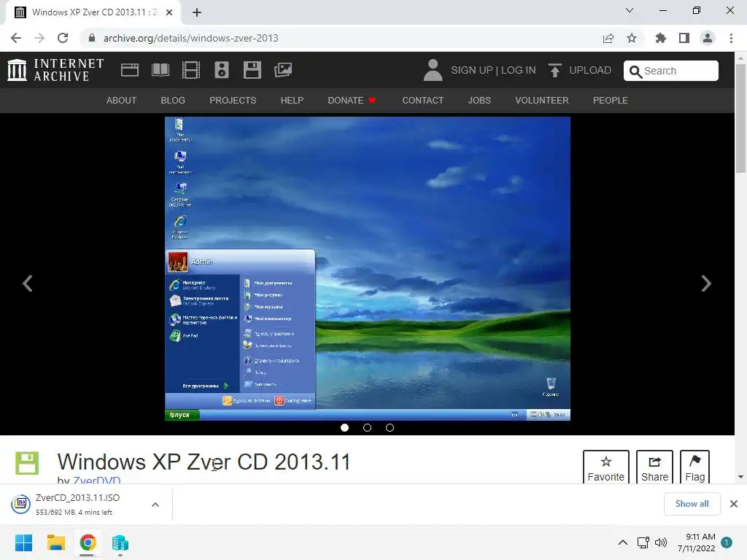Show the next carousel image

point(706,284)
